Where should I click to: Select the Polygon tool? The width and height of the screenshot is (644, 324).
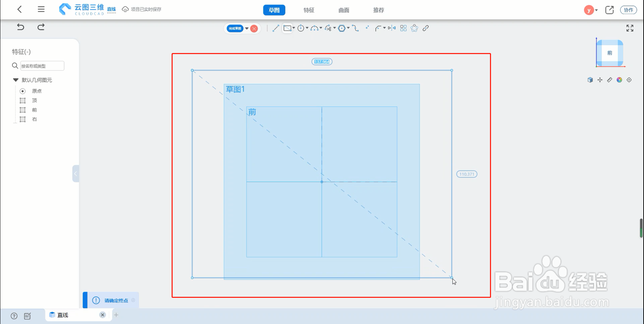coord(342,28)
